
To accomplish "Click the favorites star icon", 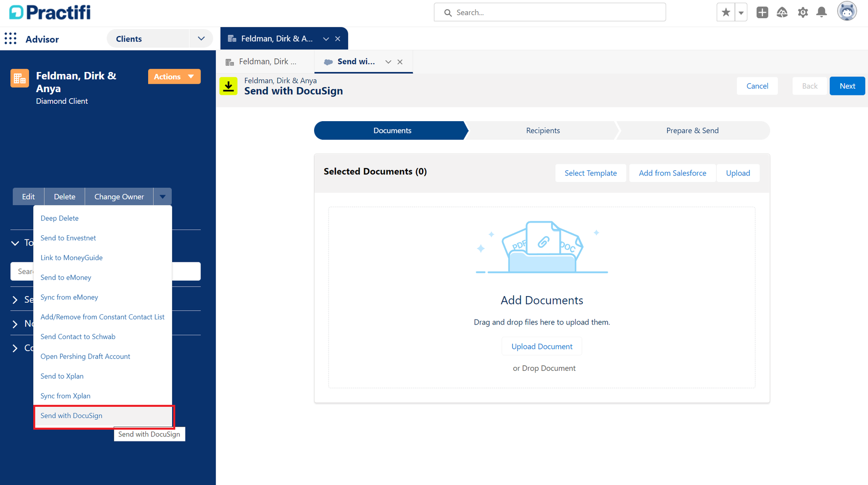I will [725, 13].
